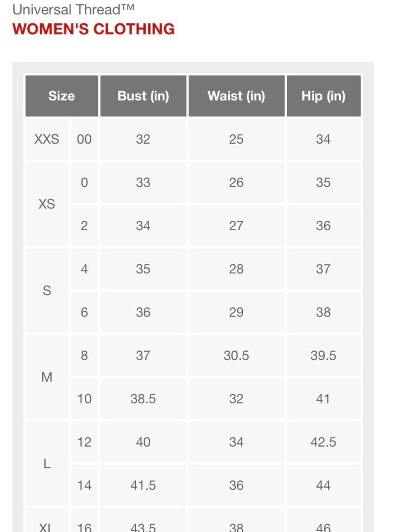This screenshot has height=532, width=399.
Task: Click numeric size 14 cell
Action: coord(84,485)
